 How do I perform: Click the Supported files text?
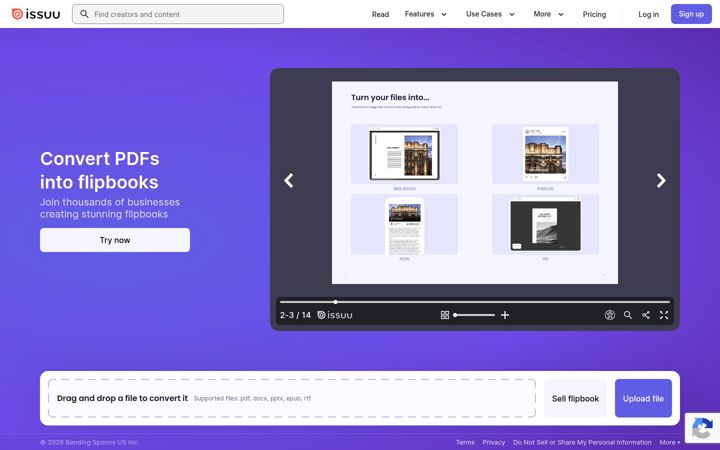(252, 399)
